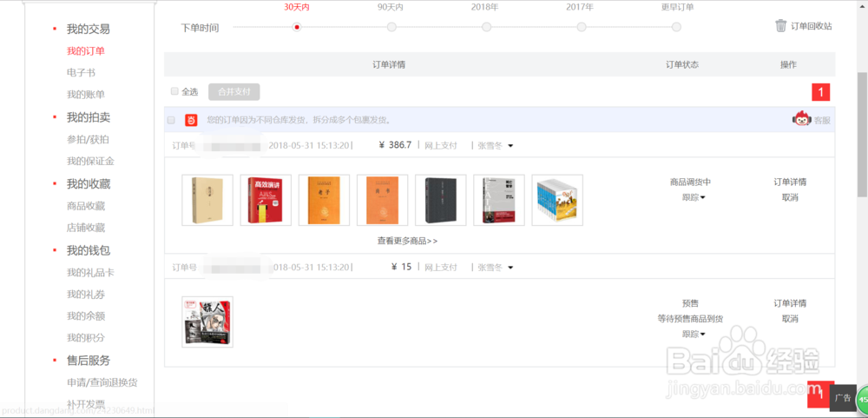Open the boxed book set thumbnail
Screen dimensions: 868x418
click(557, 200)
